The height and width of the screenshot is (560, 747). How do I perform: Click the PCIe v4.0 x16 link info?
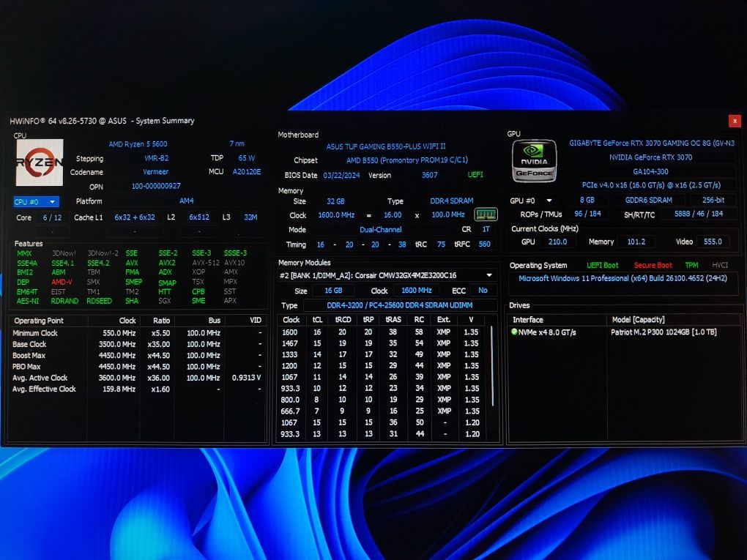point(651,185)
